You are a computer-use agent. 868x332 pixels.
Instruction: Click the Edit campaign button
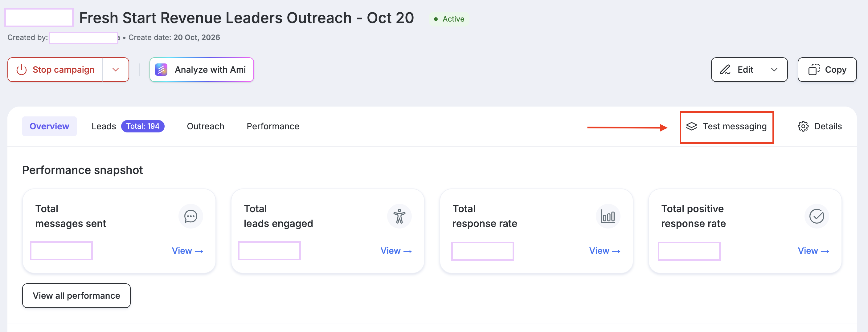tap(736, 70)
